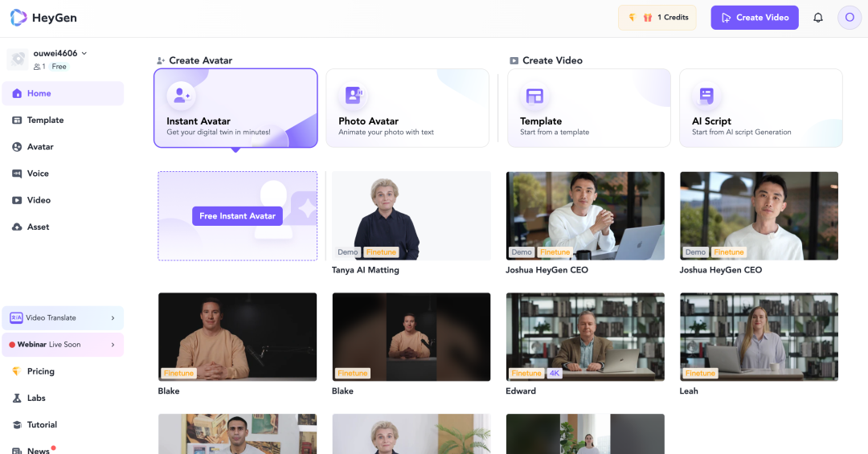Click the Finetune badge on Leah
Screen dimensions: 868x454
[x=700, y=373]
